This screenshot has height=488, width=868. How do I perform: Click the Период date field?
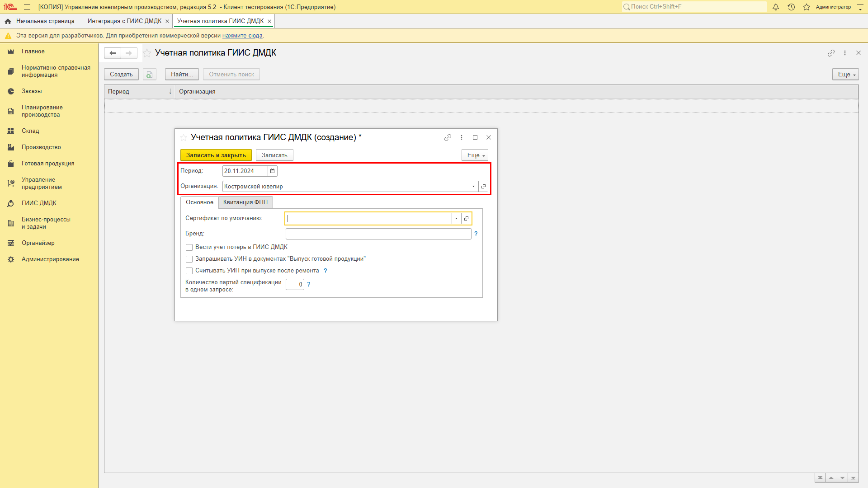(245, 171)
